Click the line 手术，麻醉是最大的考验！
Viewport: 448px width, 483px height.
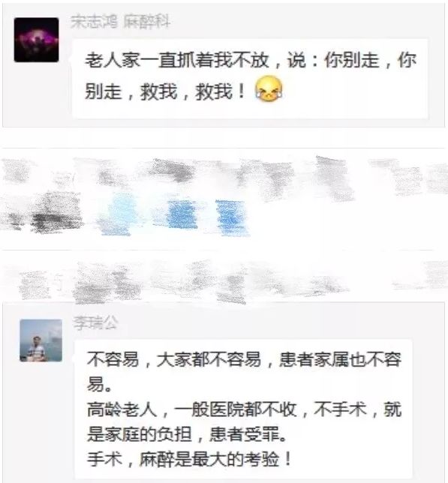point(190,459)
